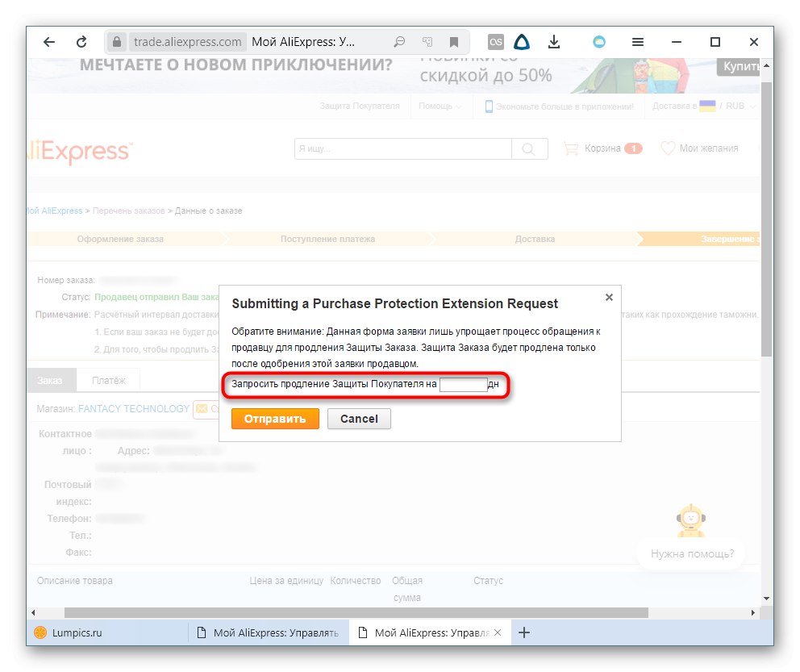Viewport: 800px width, 672px height.
Task: Click the last.fm extension icon
Action: coord(496,41)
